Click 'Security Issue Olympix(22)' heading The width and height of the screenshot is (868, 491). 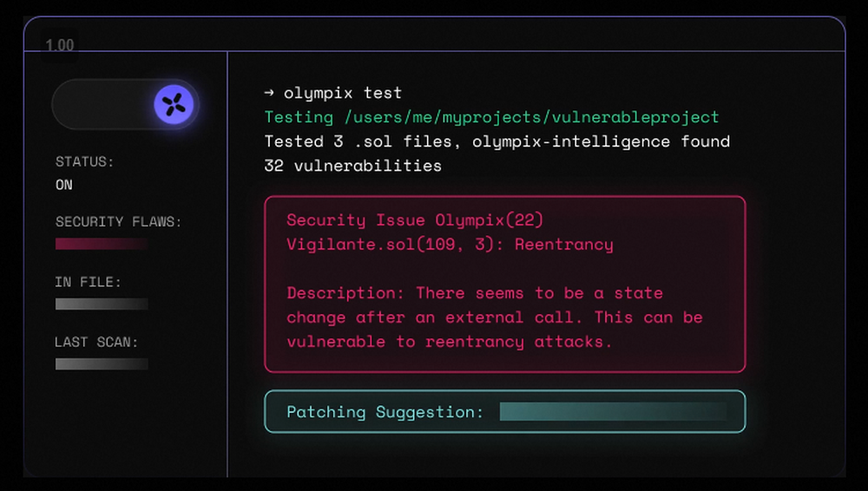tap(415, 219)
